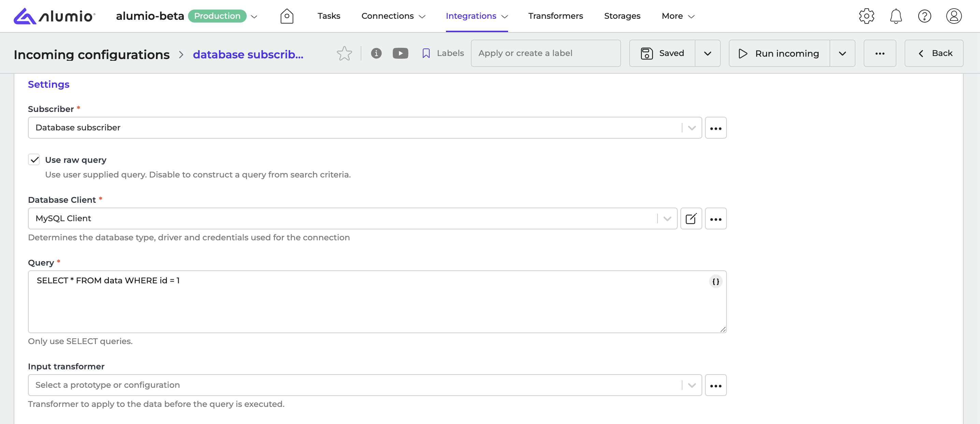Insert placeholder via curly braces icon

pos(715,282)
